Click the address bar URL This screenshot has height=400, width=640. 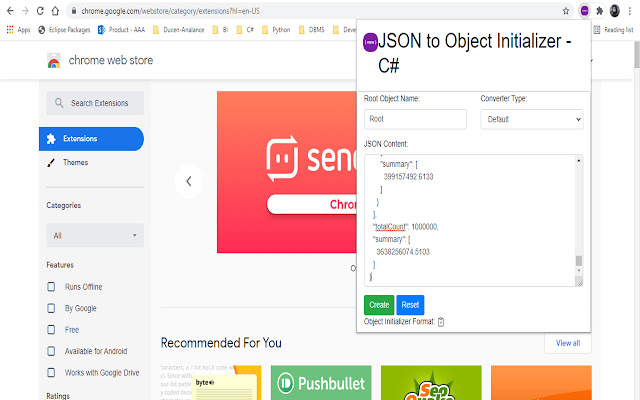(170, 11)
